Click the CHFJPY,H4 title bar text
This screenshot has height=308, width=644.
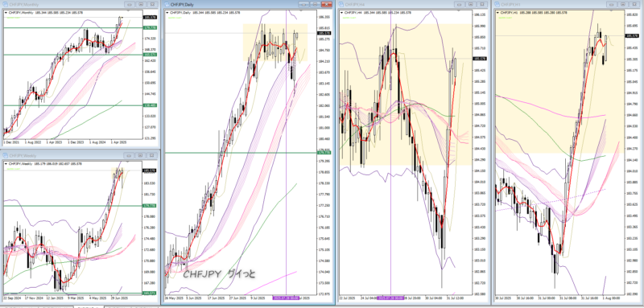click(354, 5)
